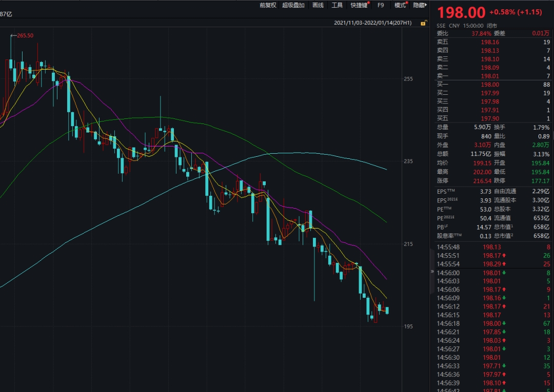The image size is (554, 392).
Task: Click the +0.58% (+1.15) change figure
Action: pos(516,12)
